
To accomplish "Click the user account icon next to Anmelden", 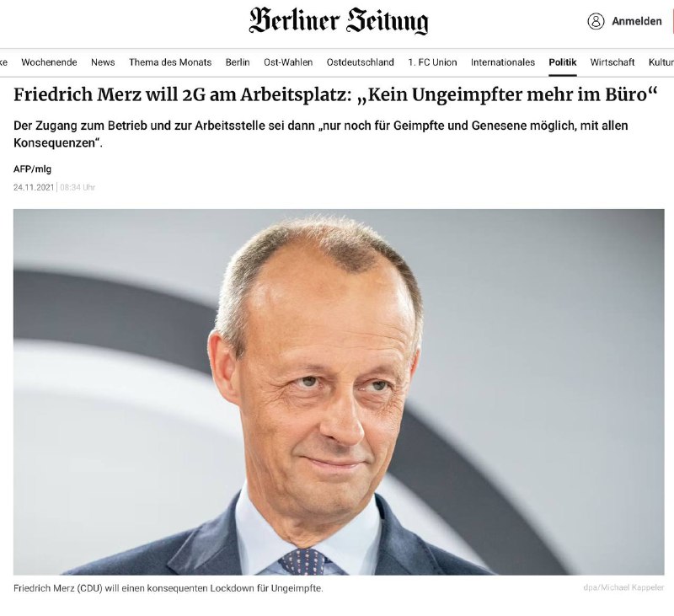I will click(x=596, y=21).
